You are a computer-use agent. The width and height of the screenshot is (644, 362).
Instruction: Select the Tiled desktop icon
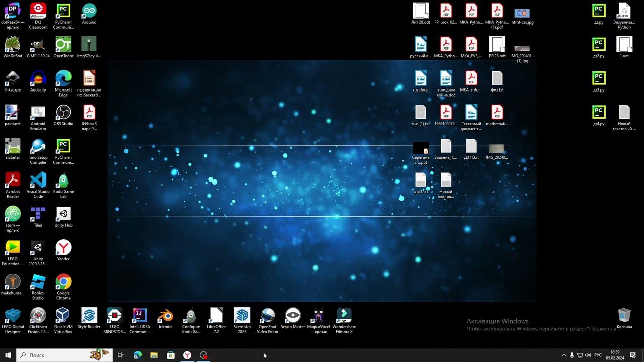pos(38,216)
